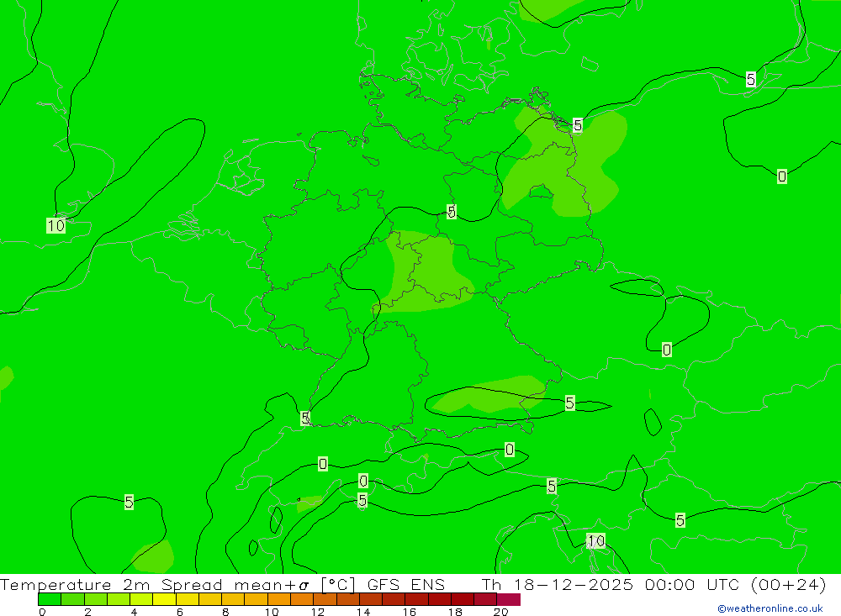Click the legend scale number 8
The height and width of the screenshot is (616, 841).
[x=225, y=612]
